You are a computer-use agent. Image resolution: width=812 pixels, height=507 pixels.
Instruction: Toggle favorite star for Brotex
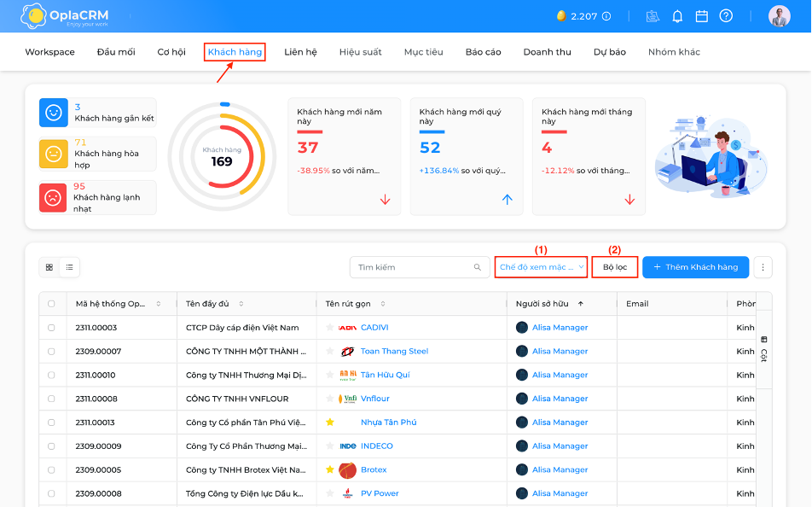click(x=330, y=469)
